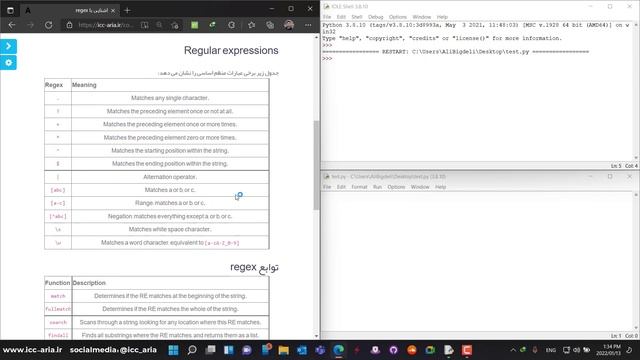
Task: Click the site lock icon in address bar
Action: click(x=69, y=25)
